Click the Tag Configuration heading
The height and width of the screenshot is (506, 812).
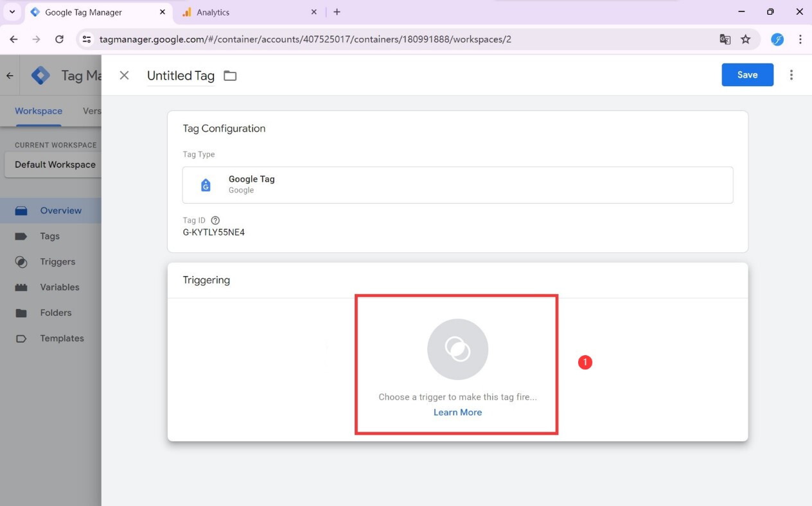224,128
